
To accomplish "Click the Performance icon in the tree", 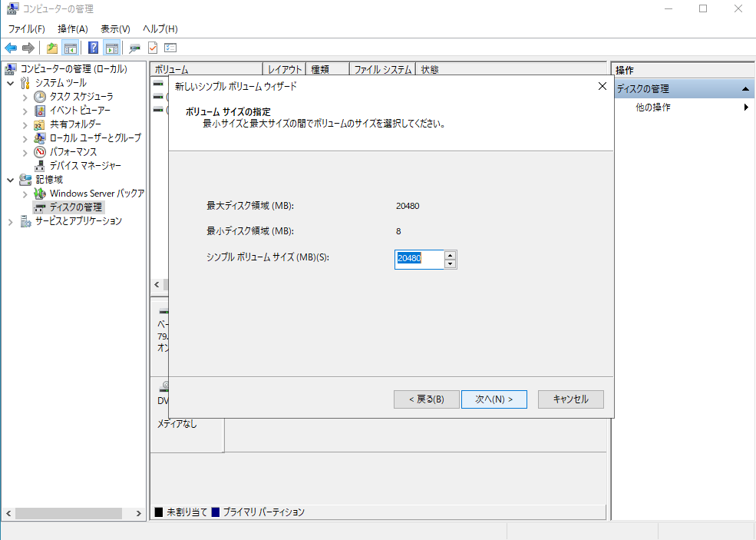I will click(x=40, y=152).
